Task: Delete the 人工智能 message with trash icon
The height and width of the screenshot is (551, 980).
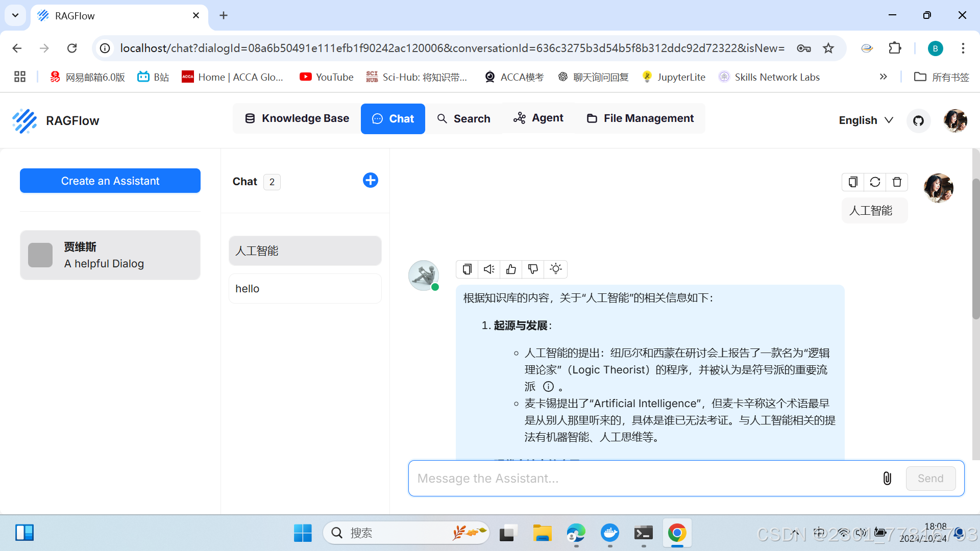Action: coord(897,182)
